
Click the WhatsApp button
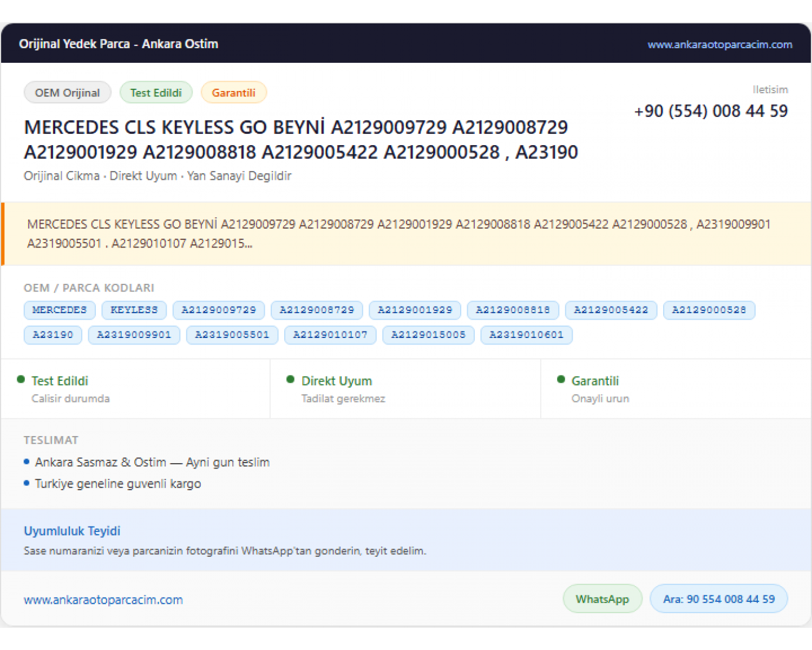pos(603,599)
